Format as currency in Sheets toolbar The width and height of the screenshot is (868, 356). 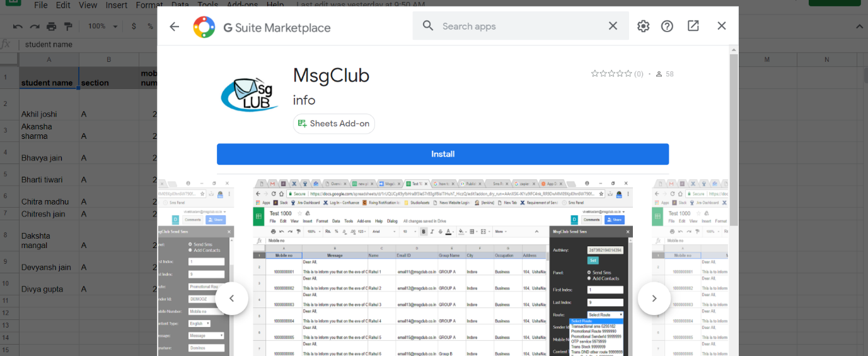tap(134, 27)
